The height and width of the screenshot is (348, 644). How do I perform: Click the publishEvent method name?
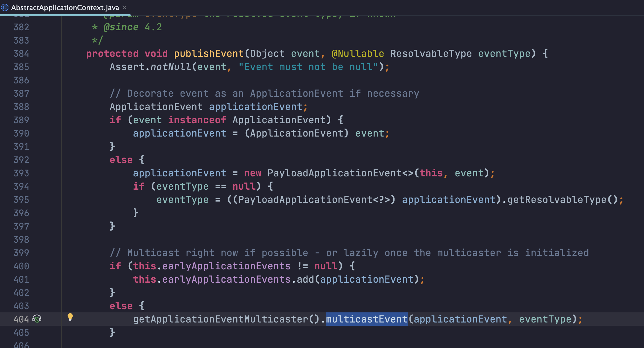209,53
